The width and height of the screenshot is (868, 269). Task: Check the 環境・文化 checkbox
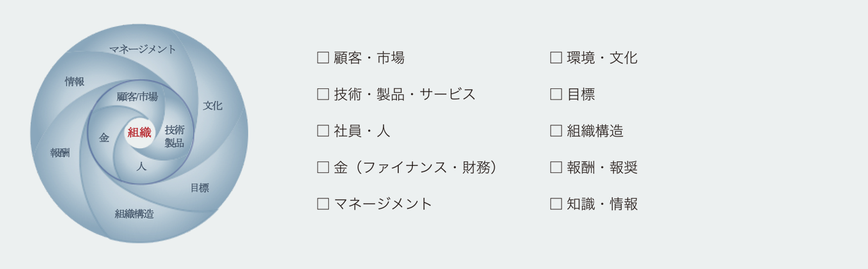point(556,58)
